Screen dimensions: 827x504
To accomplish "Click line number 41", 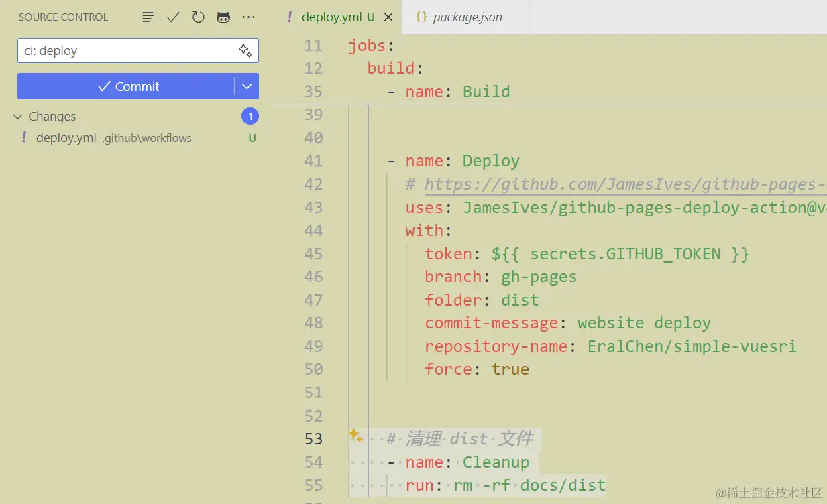I will coord(313,161).
